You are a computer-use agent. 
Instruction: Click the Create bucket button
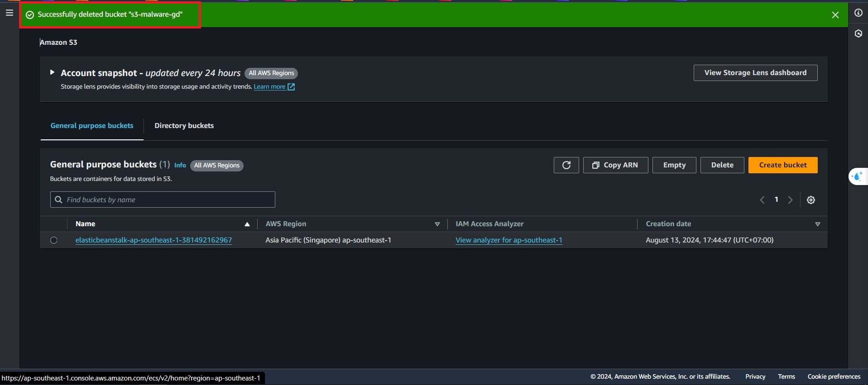782,165
